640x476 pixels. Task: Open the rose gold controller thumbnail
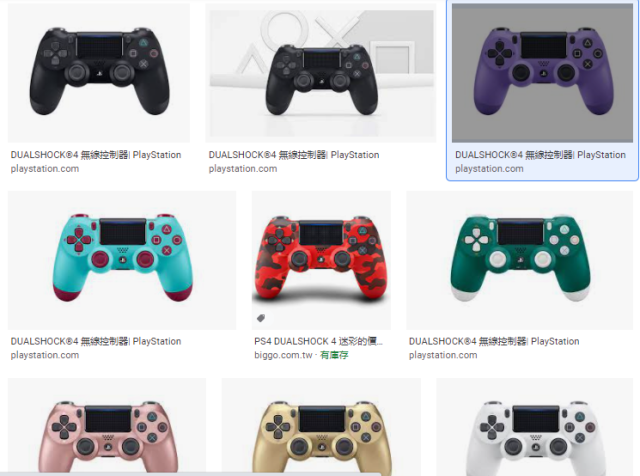click(107, 427)
